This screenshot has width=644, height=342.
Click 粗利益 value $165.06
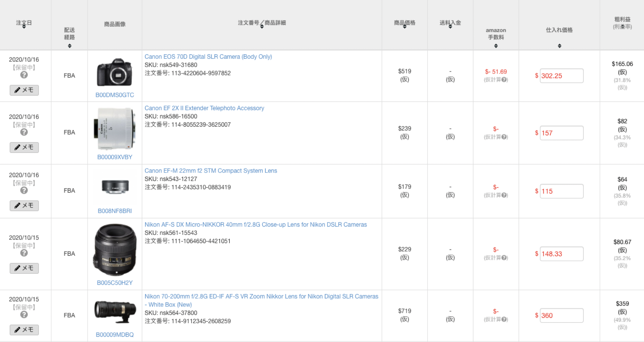(622, 64)
